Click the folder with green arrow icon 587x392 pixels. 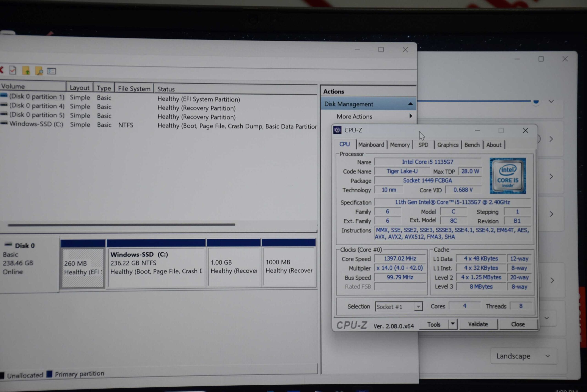point(26,71)
